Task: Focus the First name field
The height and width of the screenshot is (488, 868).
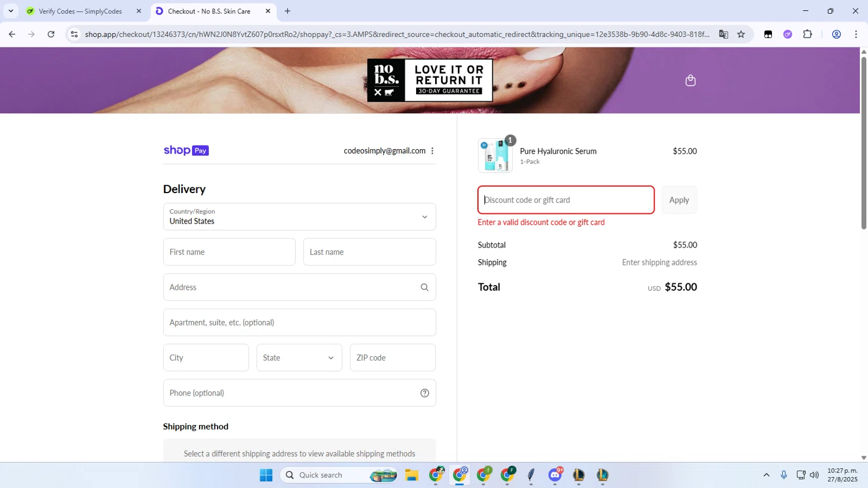Action: (229, 252)
